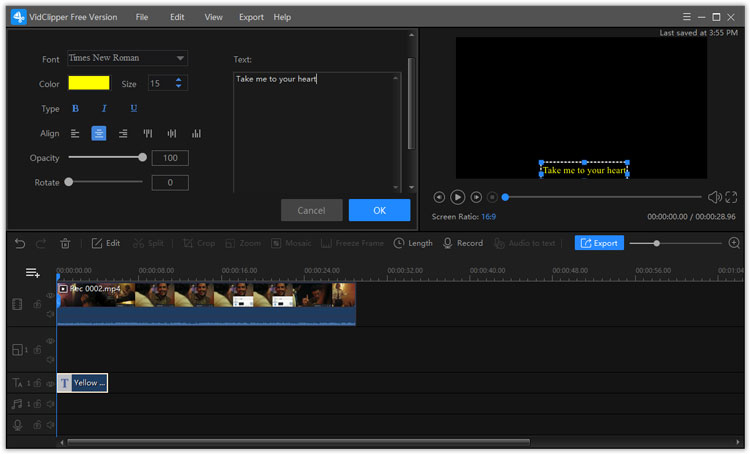Open the Edit menu in menu bar

tap(177, 17)
